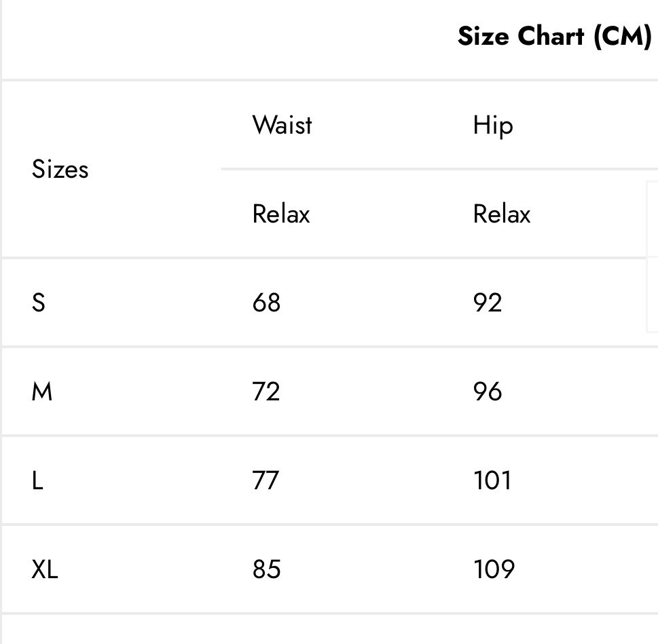Screen dimensions: 658x644
Task: Select waist value 77 for size L
Action: click(266, 480)
